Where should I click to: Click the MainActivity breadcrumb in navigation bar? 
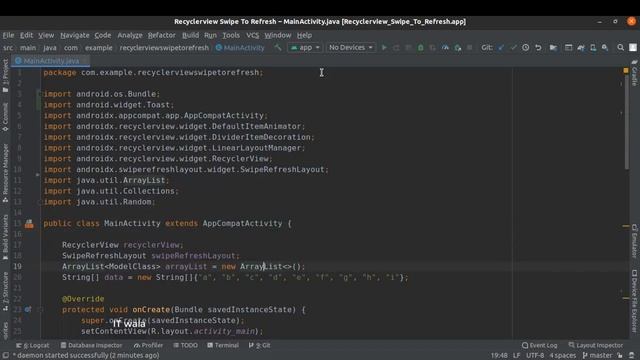(240, 48)
